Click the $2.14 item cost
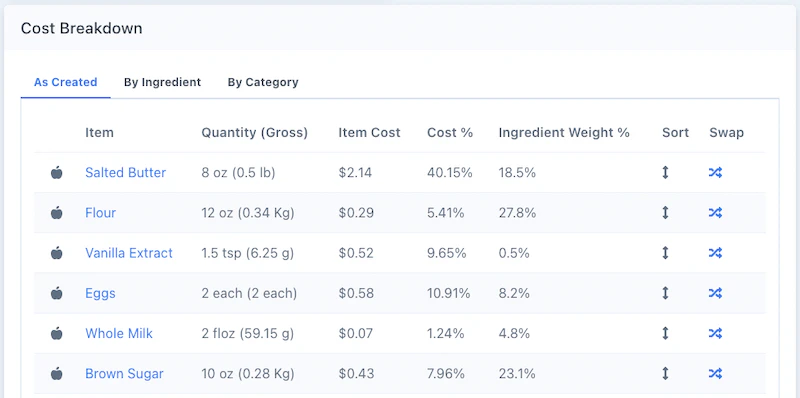 pyautogui.click(x=355, y=172)
